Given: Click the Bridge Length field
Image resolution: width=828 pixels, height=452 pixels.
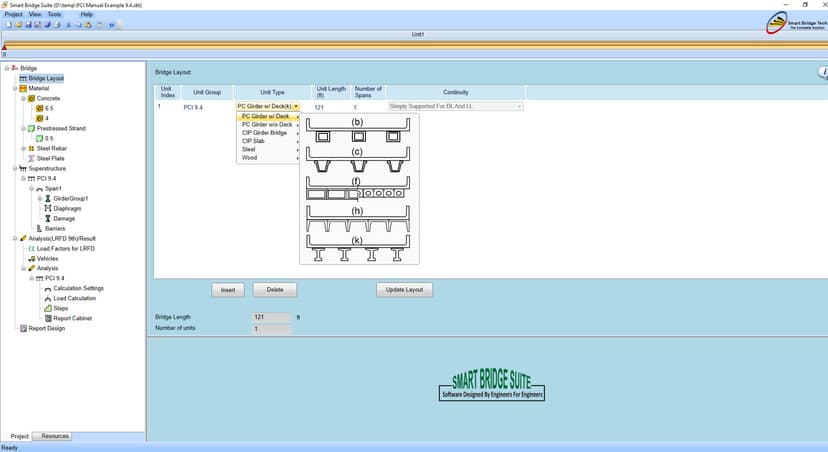Looking at the screenshot, I should pos(271,317).
